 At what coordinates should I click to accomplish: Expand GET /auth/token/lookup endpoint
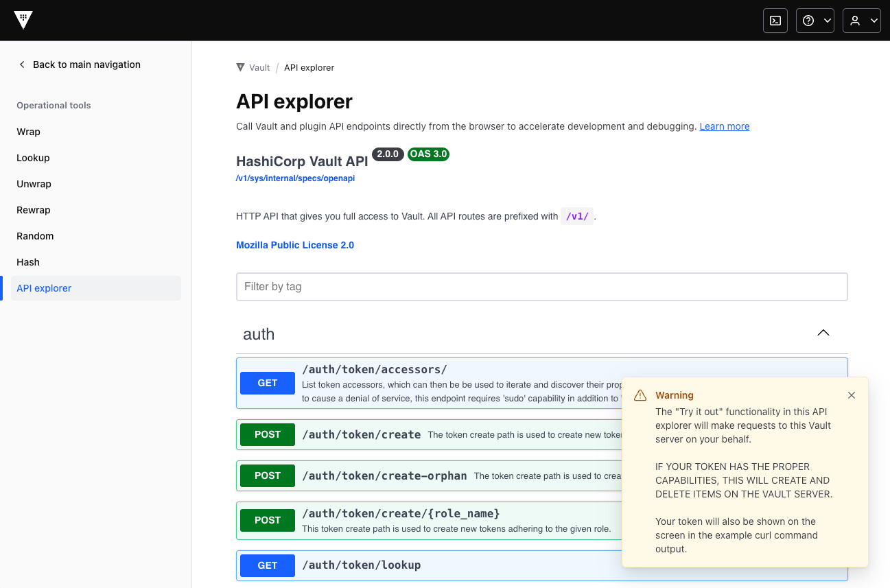542,565
